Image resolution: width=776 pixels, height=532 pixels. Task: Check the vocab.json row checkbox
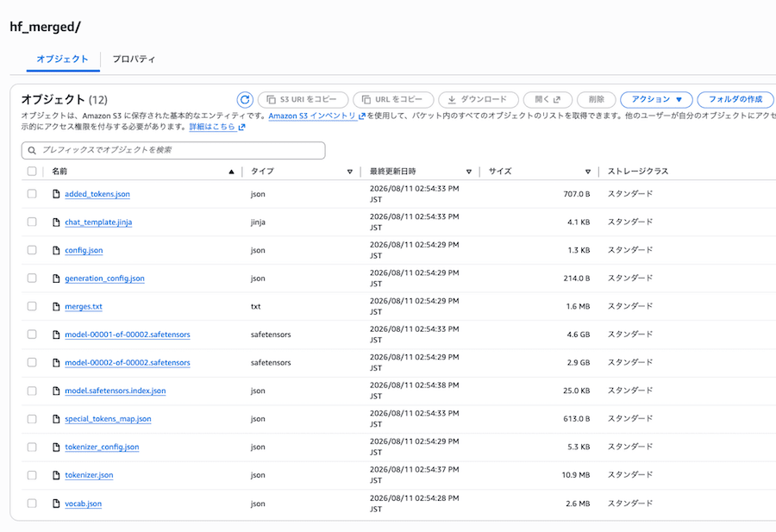click(32, 504)
